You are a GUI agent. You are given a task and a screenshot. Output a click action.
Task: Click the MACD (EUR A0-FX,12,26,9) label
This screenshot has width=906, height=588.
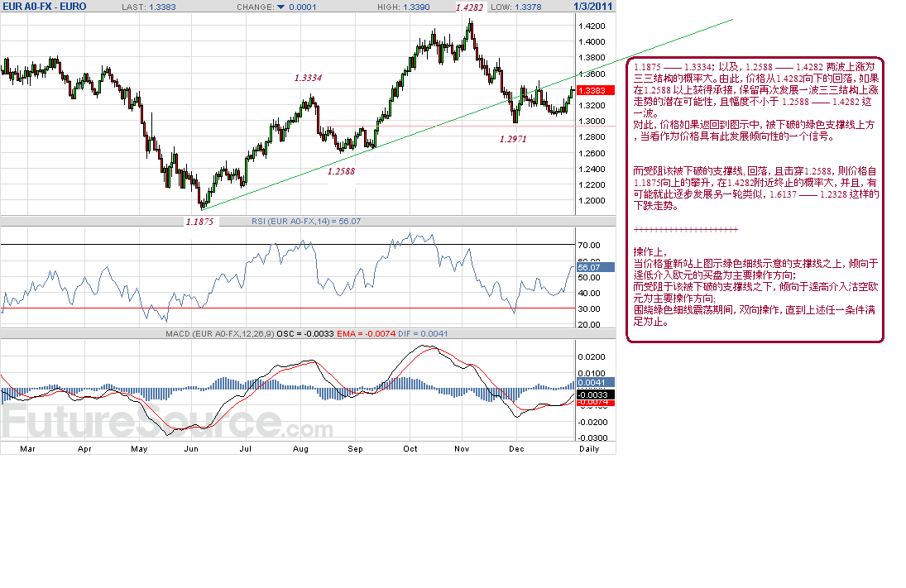219,334
